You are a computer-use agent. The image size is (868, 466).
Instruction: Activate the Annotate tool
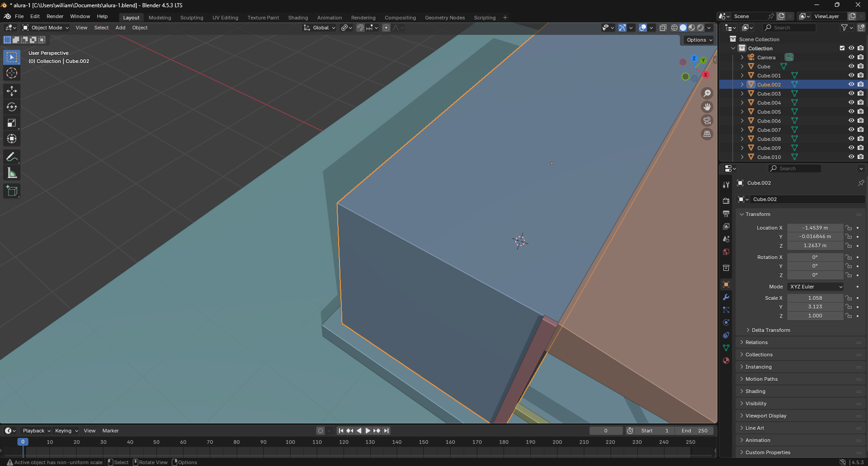(12, 157)
